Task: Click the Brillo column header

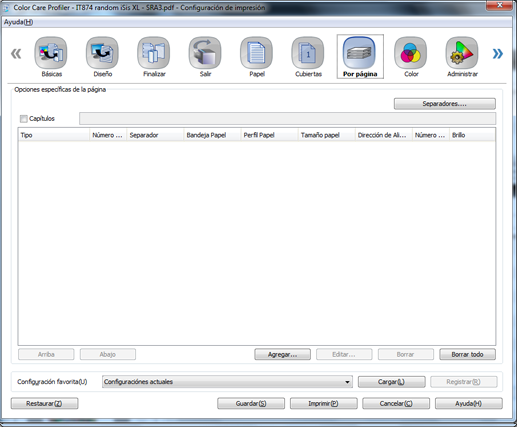Action: (x=472, y=135)
